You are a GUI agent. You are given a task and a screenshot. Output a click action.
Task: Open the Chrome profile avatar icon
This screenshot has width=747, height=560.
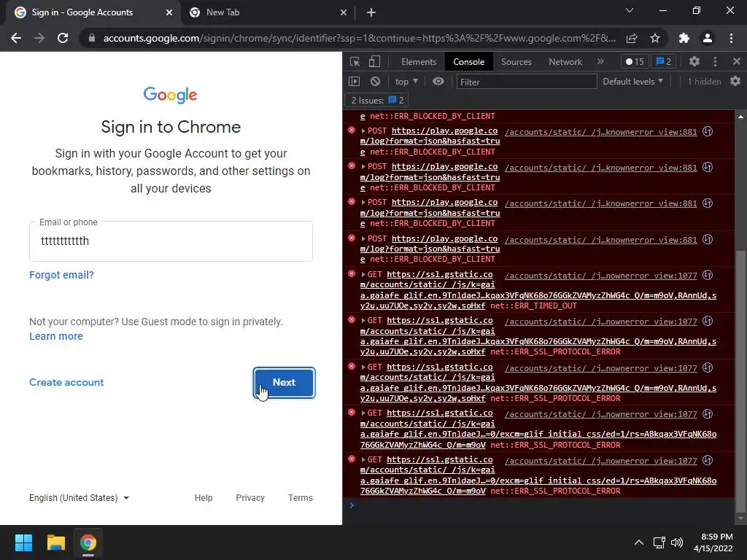click(708, 38)
